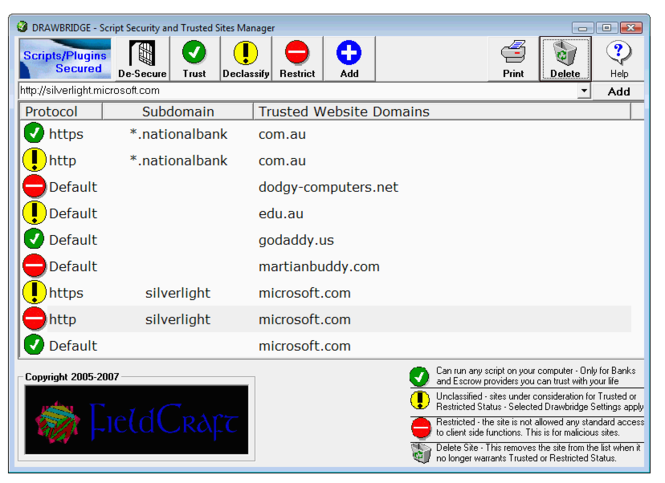
Task: Click the red Restricted legend icon
Action: coord(421,427)
